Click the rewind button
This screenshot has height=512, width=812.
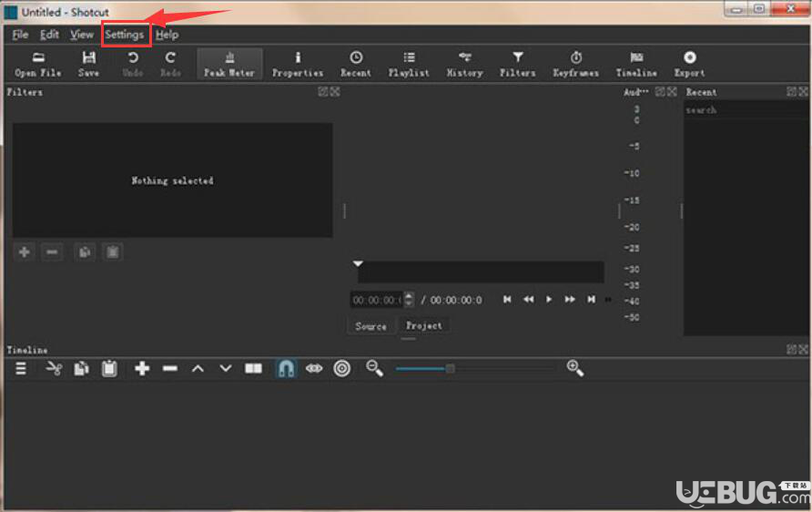point(528,300)
